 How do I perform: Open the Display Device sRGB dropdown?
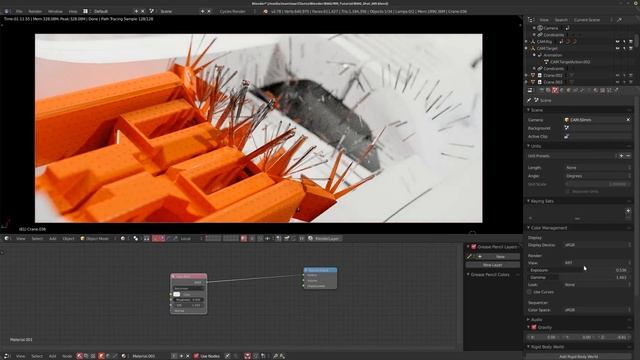coord(598,245)
